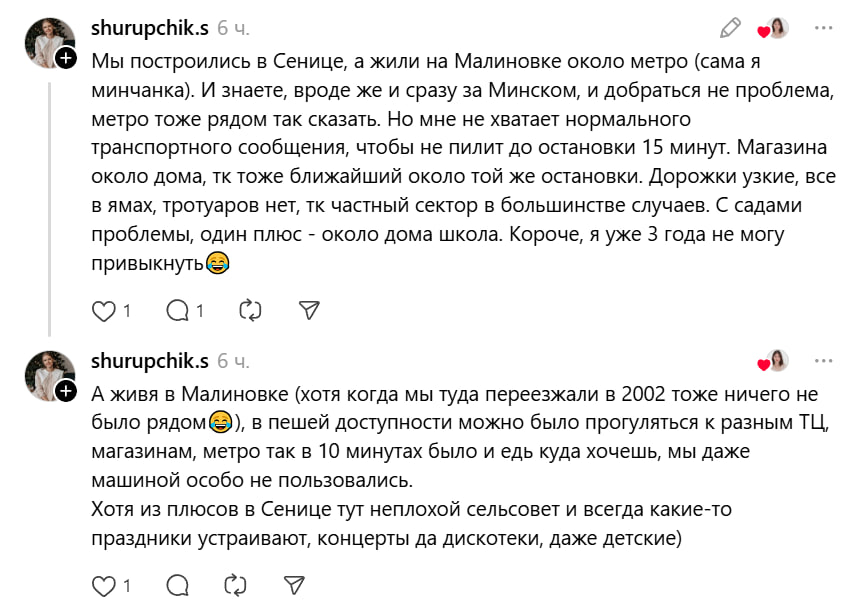The height and width of the screenshot is (607, 865).
Task: Open the second post's profile avatar
Action: tap(49, 374)
